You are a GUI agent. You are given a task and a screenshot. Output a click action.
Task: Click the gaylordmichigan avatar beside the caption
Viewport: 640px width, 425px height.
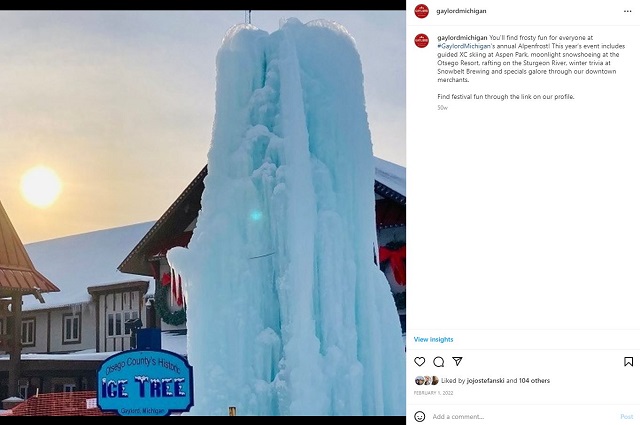point(422,41)
